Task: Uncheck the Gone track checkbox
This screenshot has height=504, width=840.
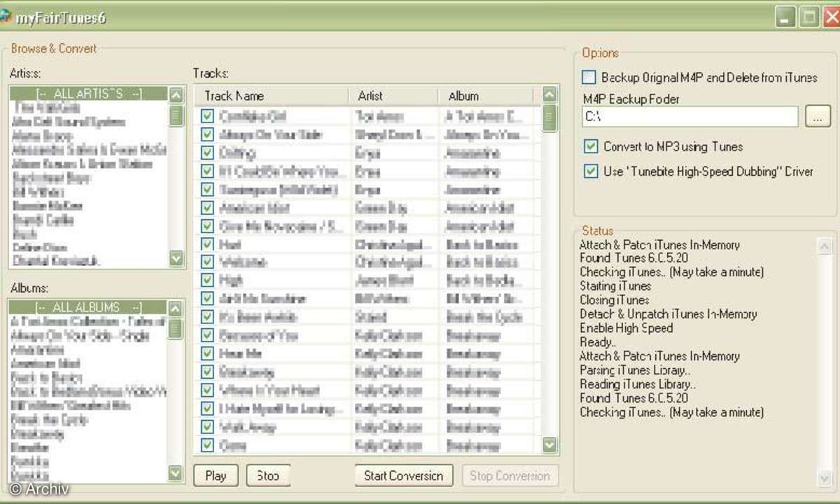Action: pos(207,444)
